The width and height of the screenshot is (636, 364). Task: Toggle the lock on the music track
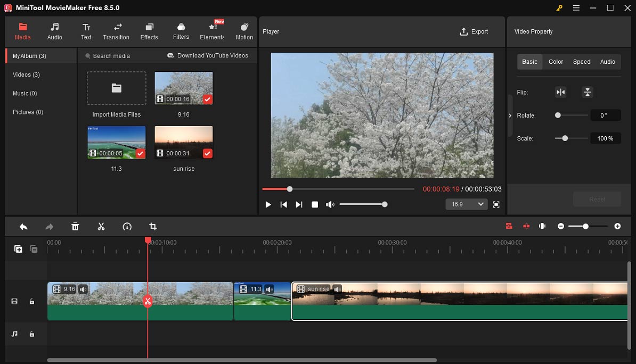(32, 334)
